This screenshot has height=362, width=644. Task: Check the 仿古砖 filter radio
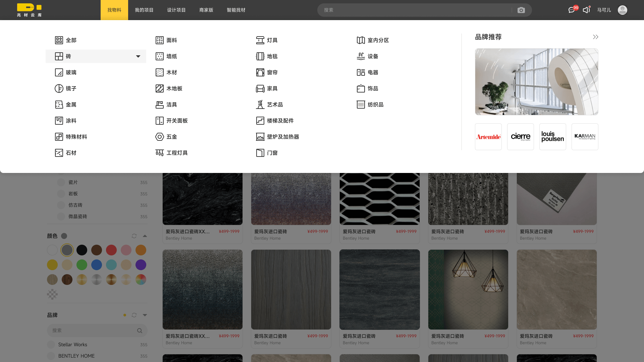[61, 205]
